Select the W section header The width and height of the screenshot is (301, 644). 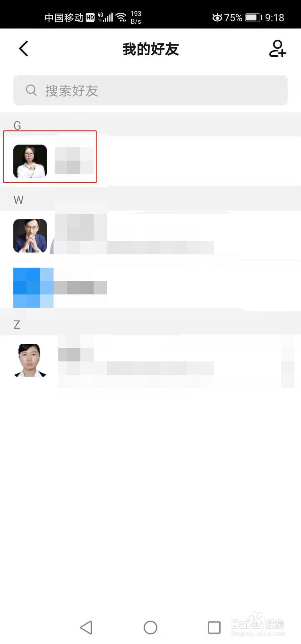150,200
